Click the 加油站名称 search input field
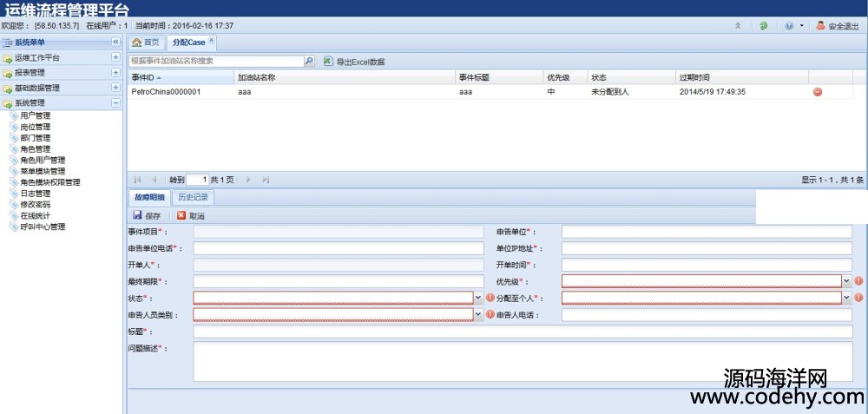 click(x=215, y=62)
